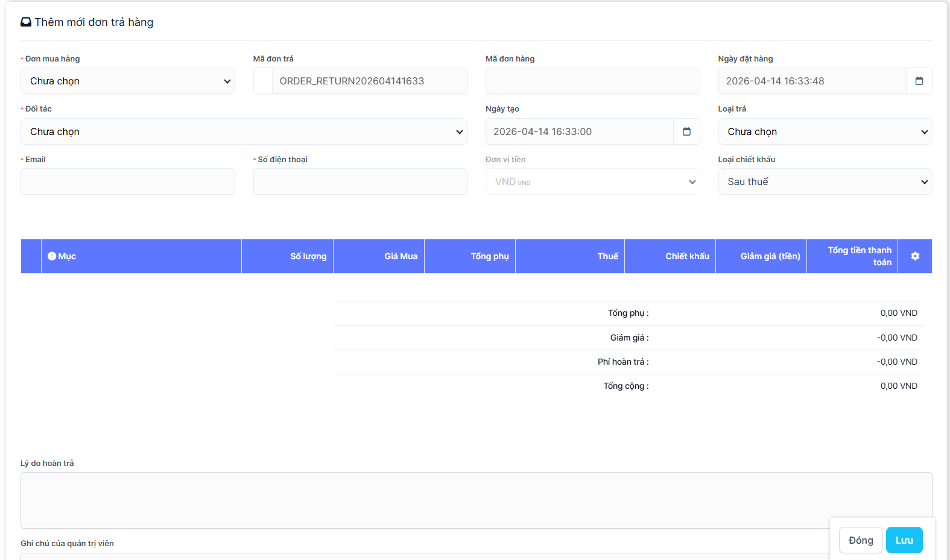The image size is (950, 560).
Task: Open the Loại chiết khấu dropdown
Action: pos(825,181)
